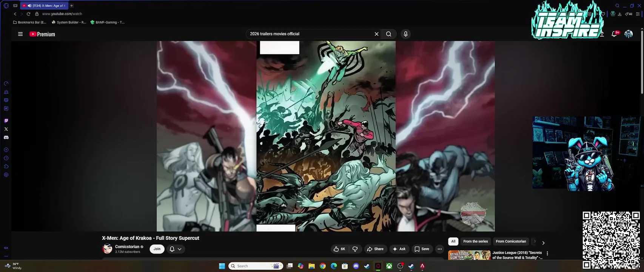The width and height of the screenshot is (644, 272).
Task: Go back to the previous page
Action: [x=15, y=14]
